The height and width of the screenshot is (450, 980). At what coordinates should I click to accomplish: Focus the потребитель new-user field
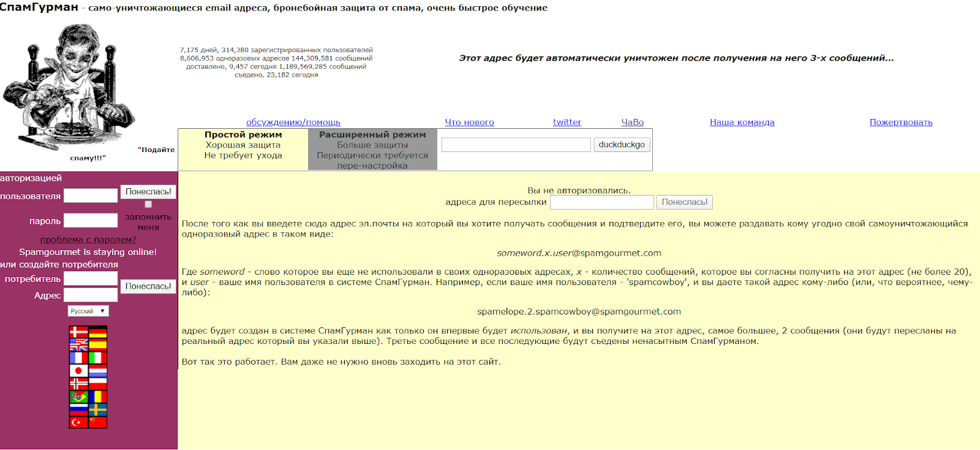tap(91, 278)
